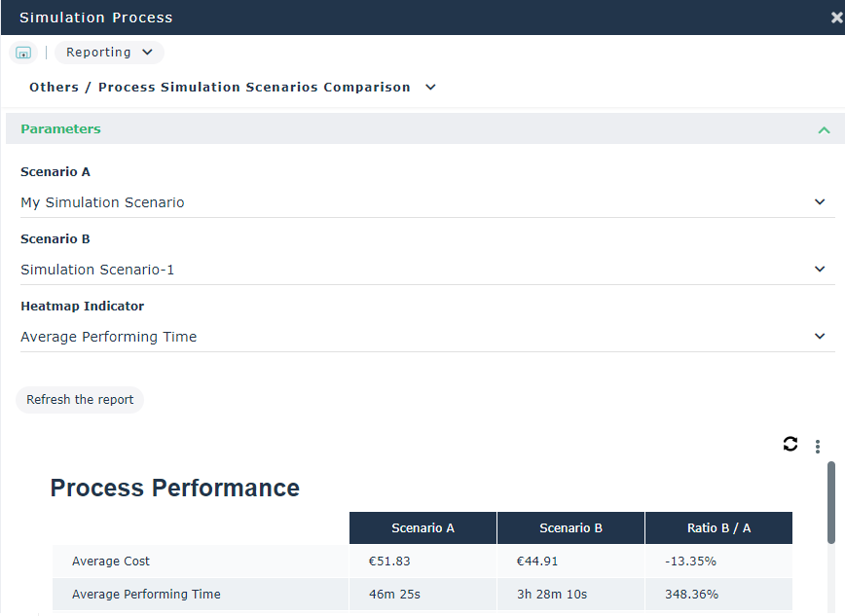845x616 pixels.
Task: Select the Average Cost row label
Action: 111,562
